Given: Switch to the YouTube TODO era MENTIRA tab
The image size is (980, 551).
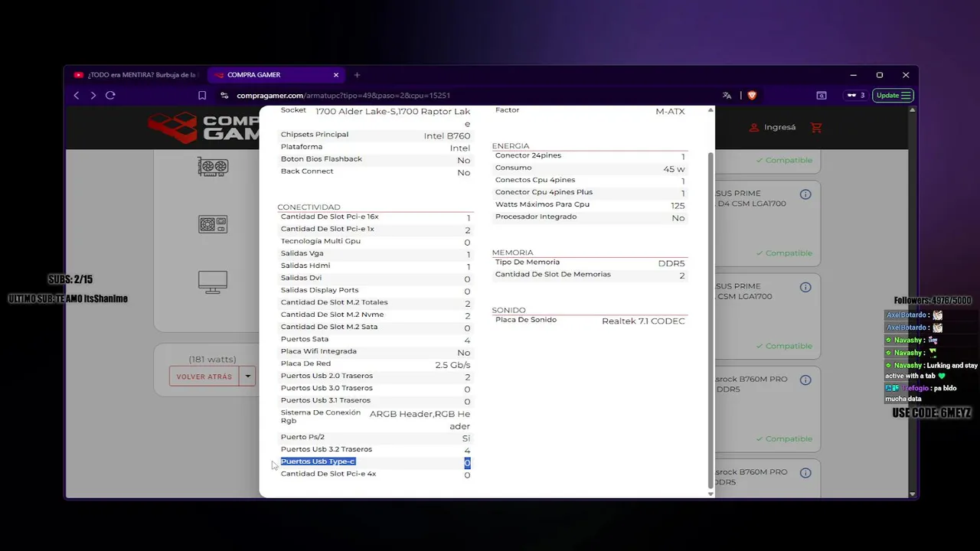Looking at the screenshot, I should click(x=136, y=75).
